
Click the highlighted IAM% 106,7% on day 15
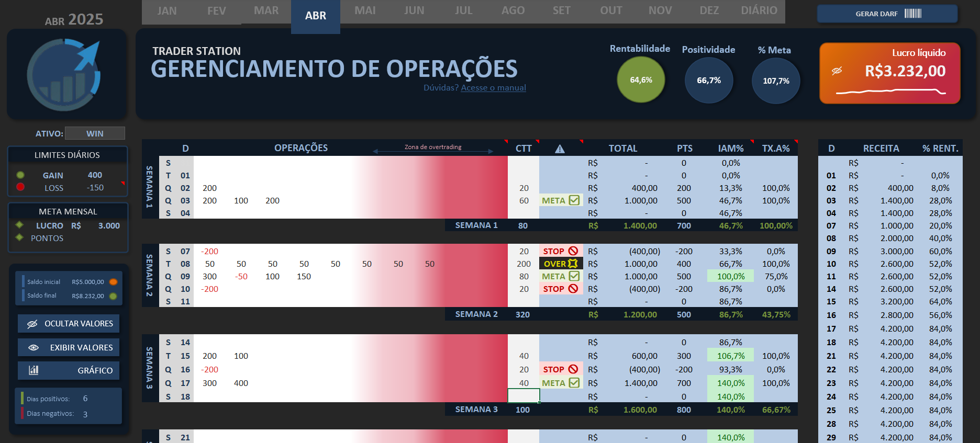coord(731,356)
